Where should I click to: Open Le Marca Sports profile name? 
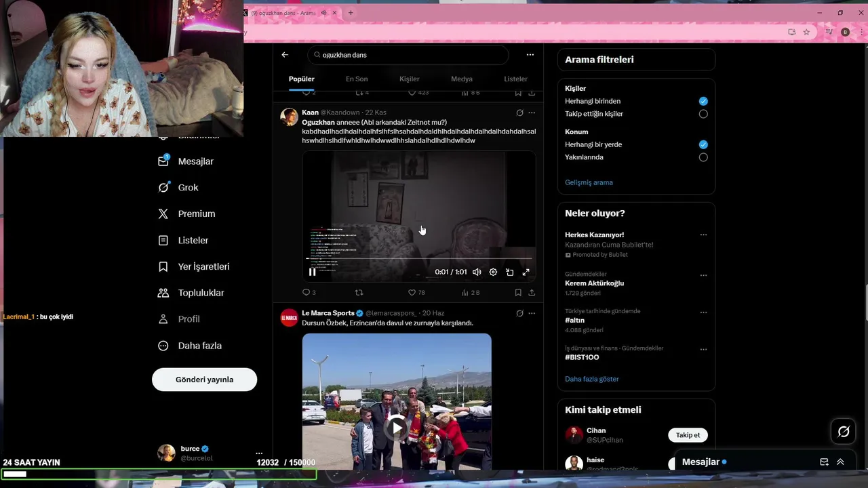[328, 313]
